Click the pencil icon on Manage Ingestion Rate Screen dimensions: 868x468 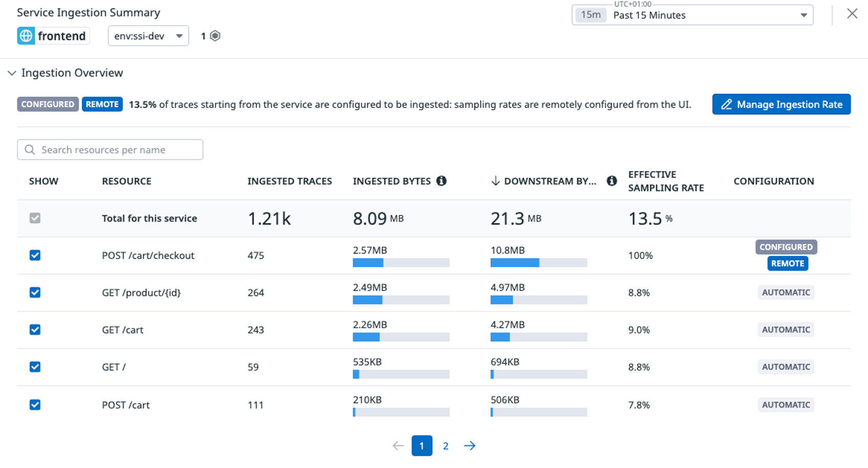tap(727, 104)
